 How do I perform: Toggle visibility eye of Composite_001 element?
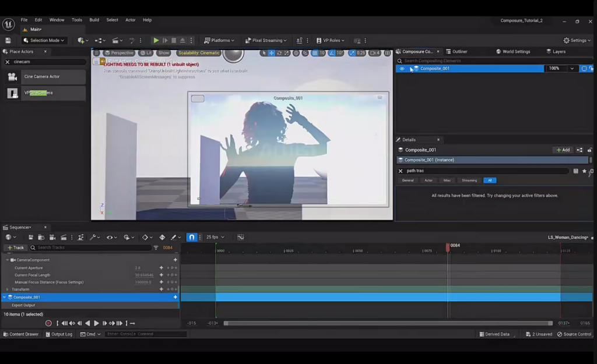402,69
